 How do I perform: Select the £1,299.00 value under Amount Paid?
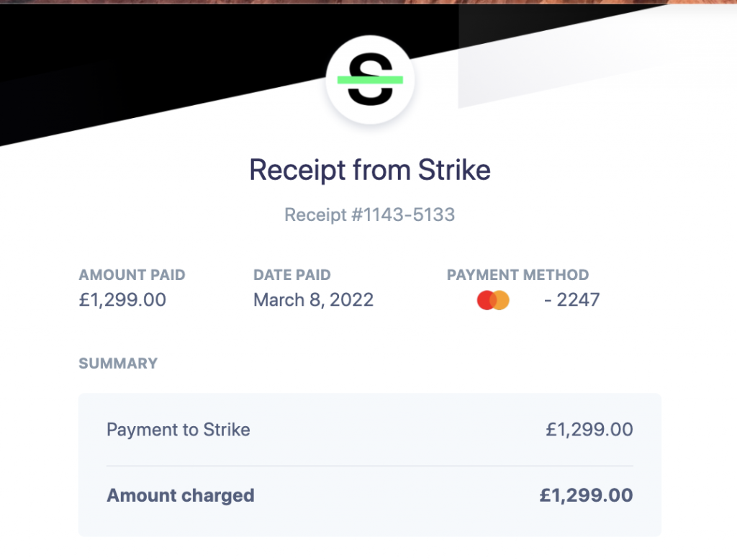point(122,300)
